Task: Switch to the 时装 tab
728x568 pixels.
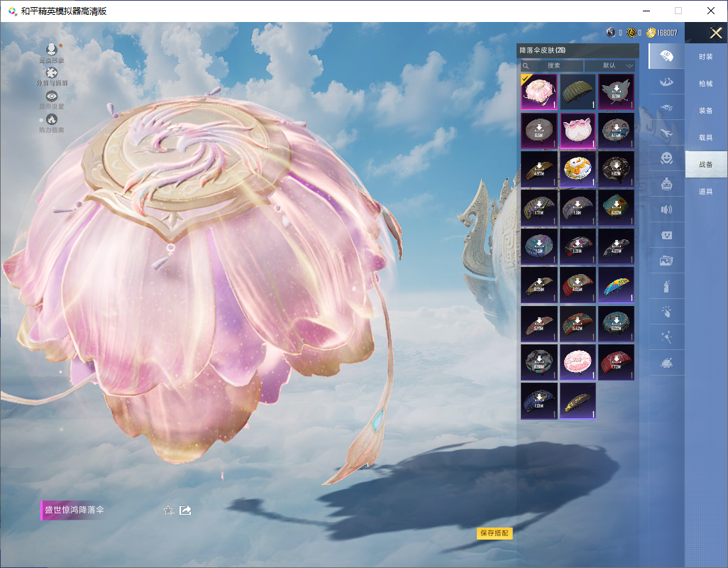Action: click(x=705, y=57)
